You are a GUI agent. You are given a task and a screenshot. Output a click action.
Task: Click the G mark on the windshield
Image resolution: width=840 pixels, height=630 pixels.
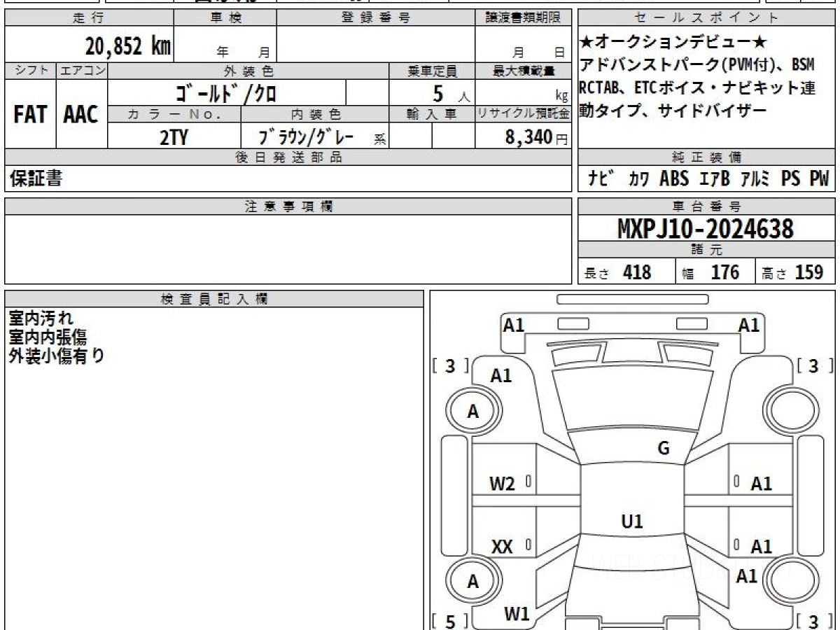[x=664, y=449]
